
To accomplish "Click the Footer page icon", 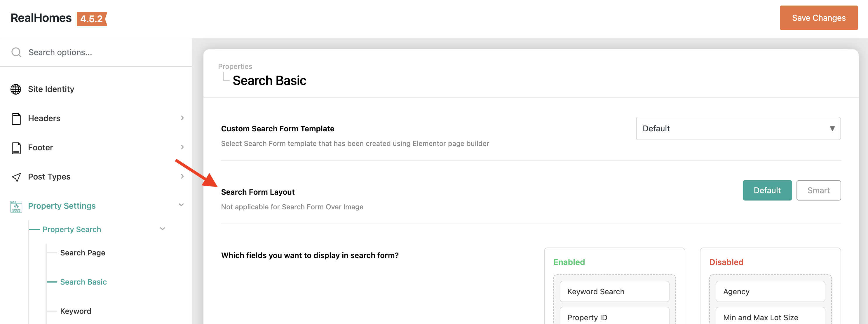I will (x=16, y=148).
